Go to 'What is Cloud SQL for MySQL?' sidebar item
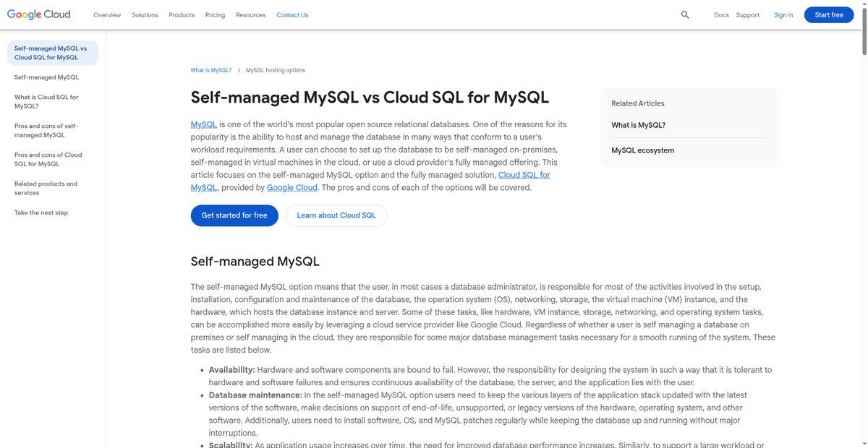Viewport: 868px width, 448px height. (x=46, y=101)
